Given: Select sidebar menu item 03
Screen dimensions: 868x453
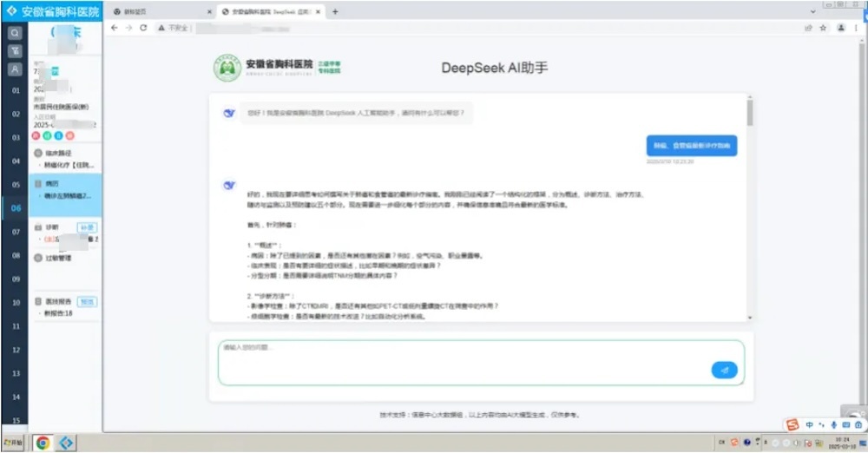Looking at the screenshot, I should 16,137.
